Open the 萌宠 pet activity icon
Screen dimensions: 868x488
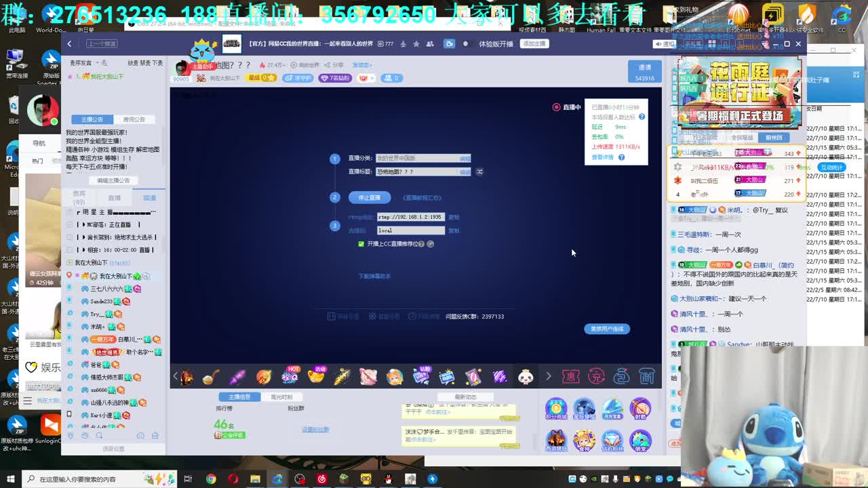pyautogui.click(x=640, y=441)
